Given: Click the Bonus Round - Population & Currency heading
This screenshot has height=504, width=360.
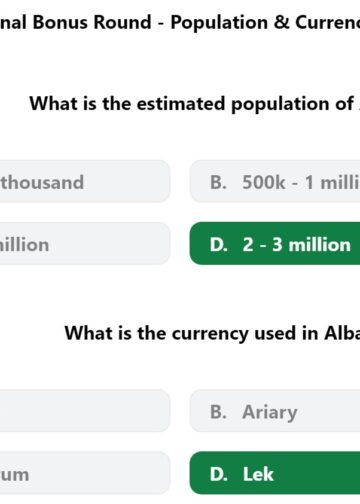Looking at the screenshot, I should (180, 23).
